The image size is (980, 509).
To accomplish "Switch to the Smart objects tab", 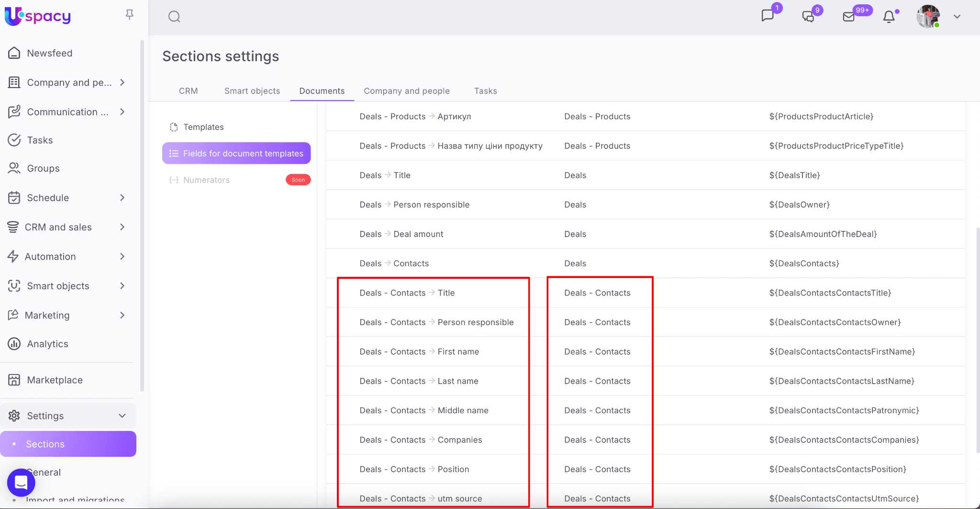I will point(252,91).
